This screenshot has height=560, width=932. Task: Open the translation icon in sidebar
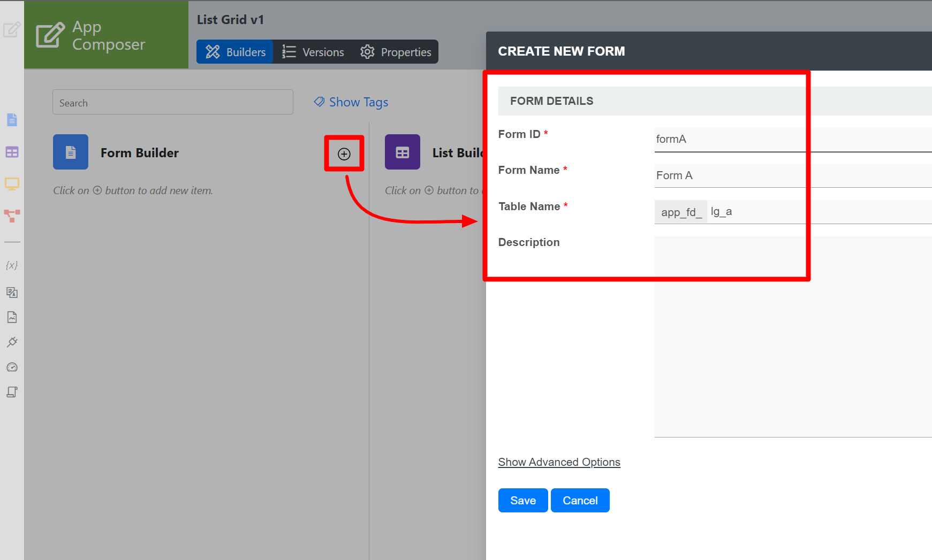coord(12,292)
